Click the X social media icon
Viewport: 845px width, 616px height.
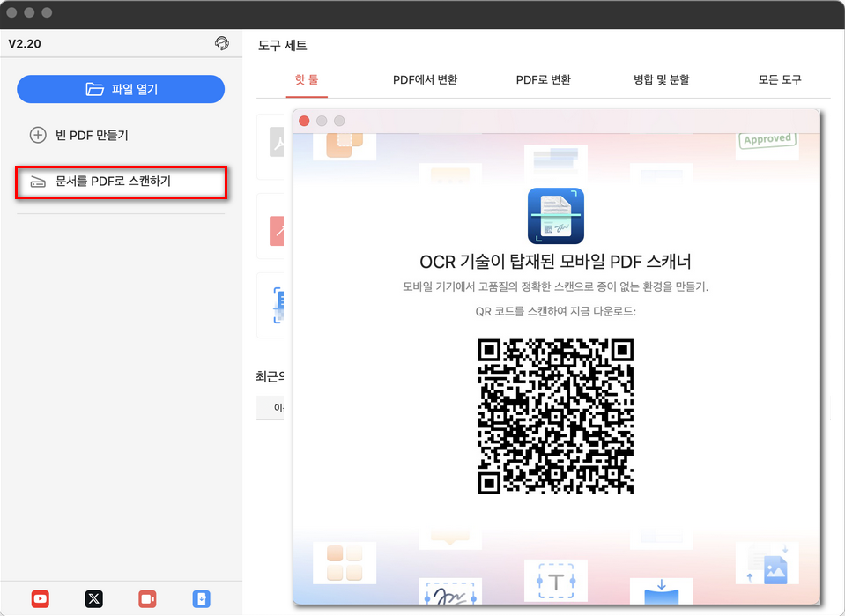pyautogui.click(x=93, y=598)
